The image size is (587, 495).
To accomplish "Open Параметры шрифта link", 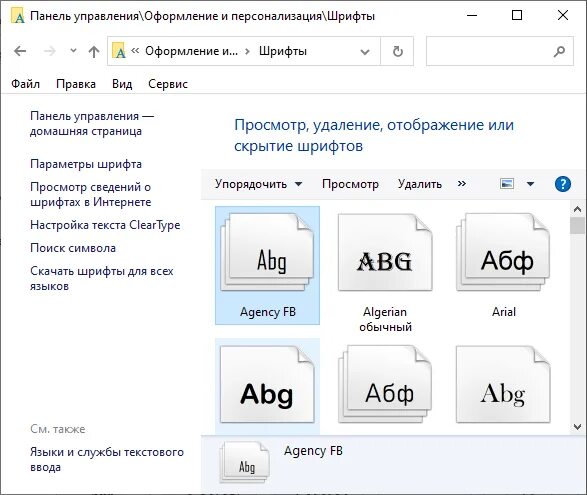I will point(86,164).
